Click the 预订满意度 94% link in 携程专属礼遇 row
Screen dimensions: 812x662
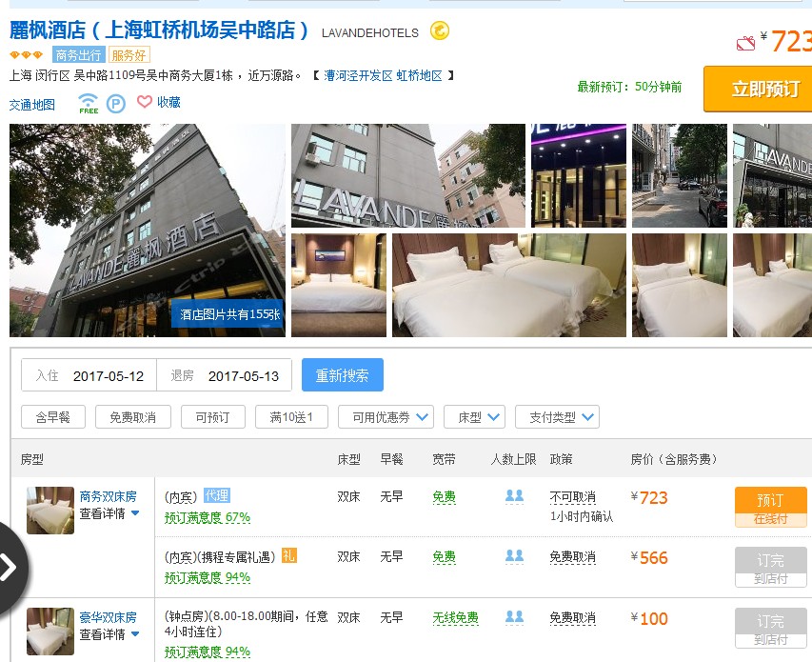tap(208, 577)
